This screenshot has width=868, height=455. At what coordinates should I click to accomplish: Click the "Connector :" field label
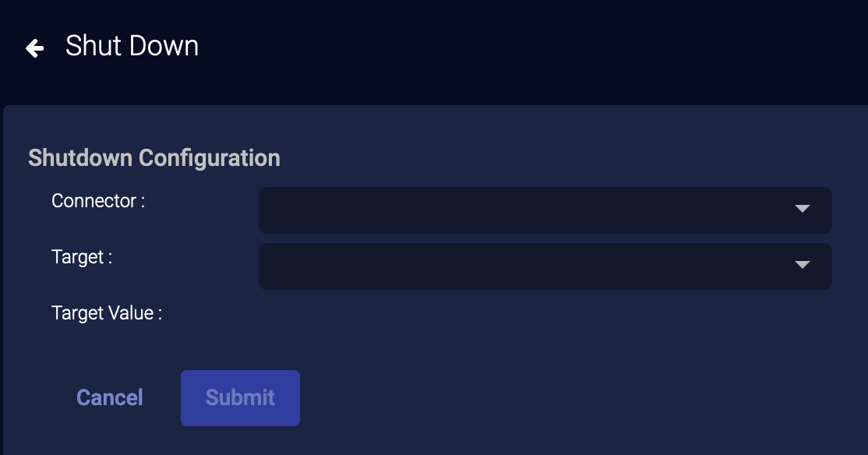tap(98, 201)
